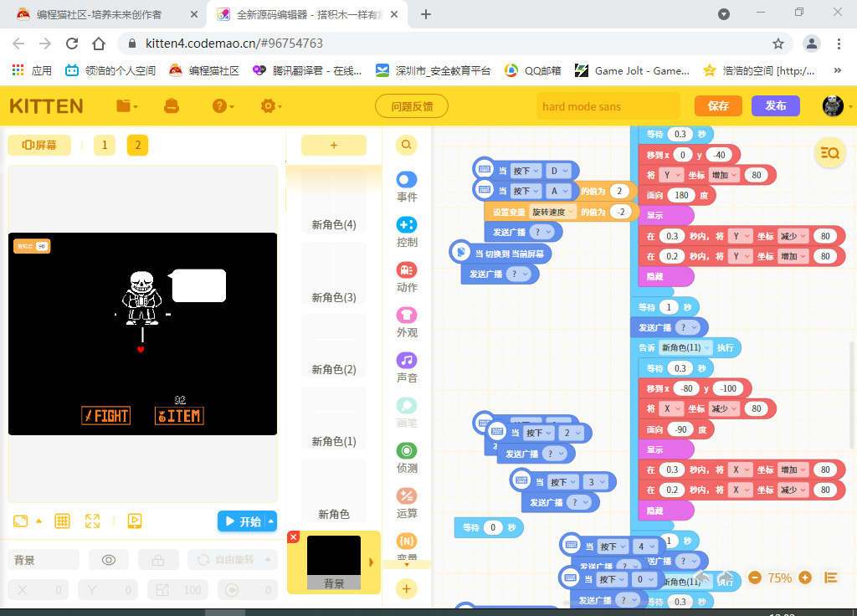This screenshot has height=616, width=857.
Task: Click the 75% zoom level text
Action: pos(779,577)
